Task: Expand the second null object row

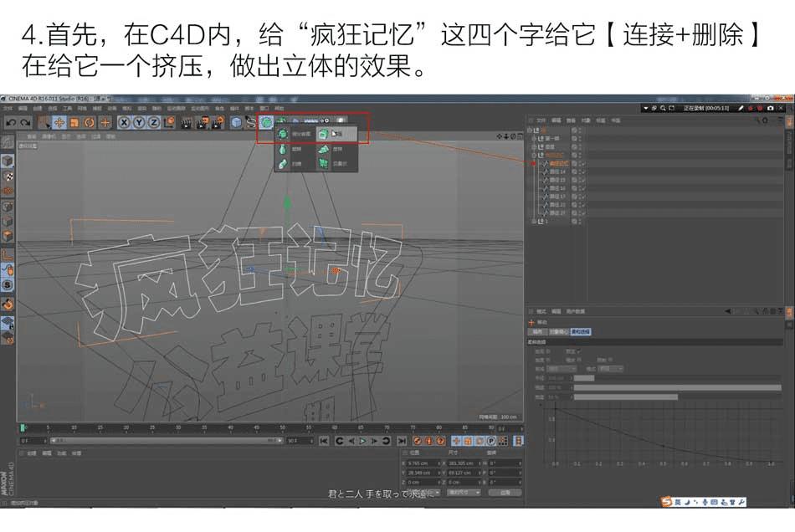Action: (533, 138)
